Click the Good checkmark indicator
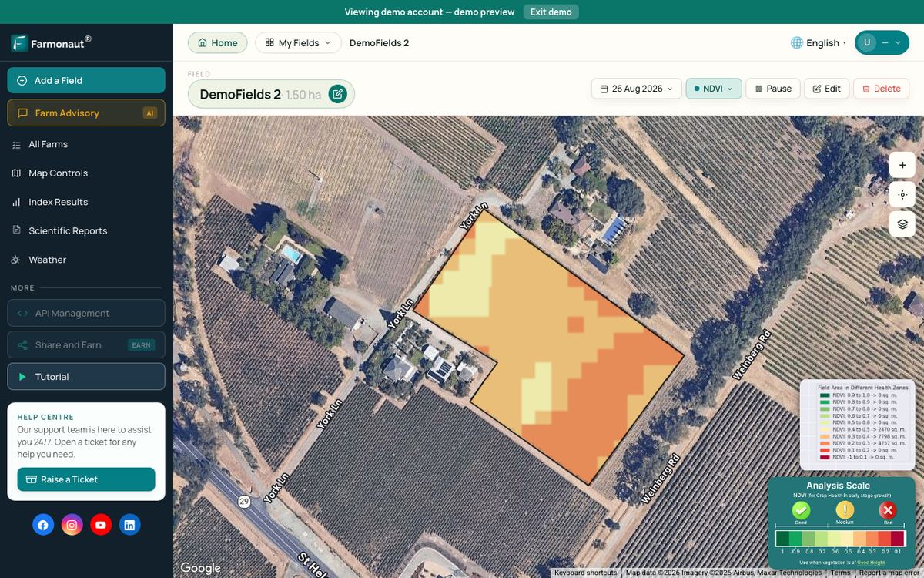Image resolution: width=924 pixels, height=578 pixels. point(801,510)
